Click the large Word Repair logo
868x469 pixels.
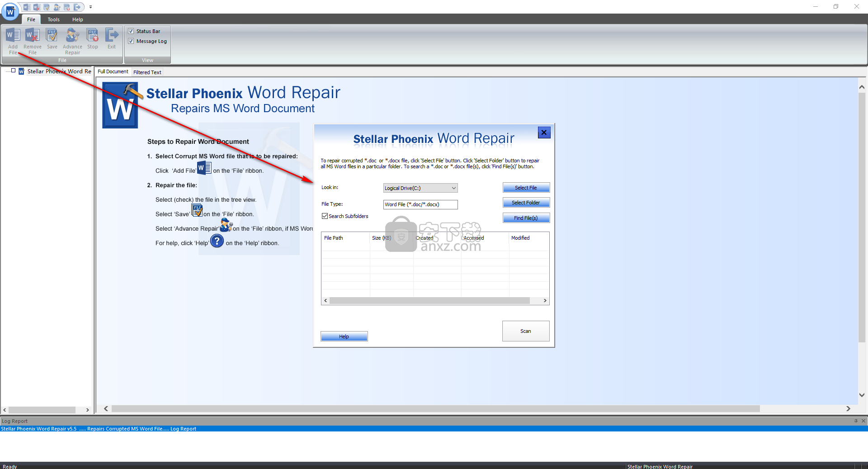coord(121,105)
